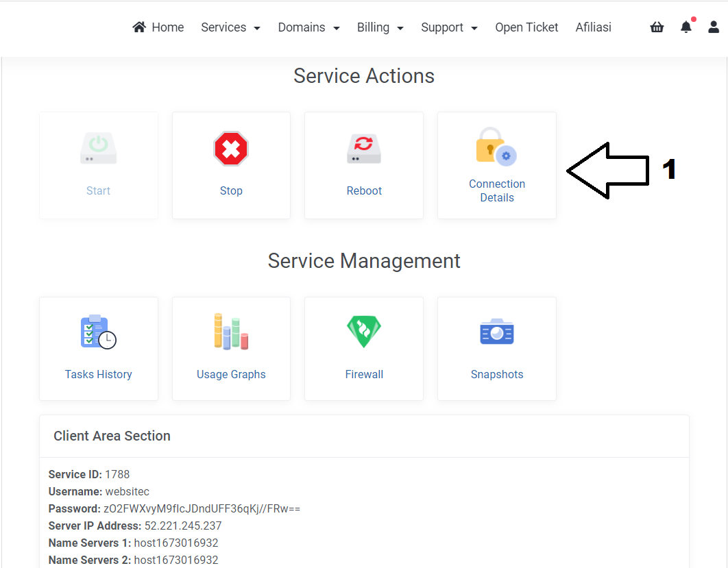Go to Home in navigation bar
The image size is (728, 568).
point(158,27)
